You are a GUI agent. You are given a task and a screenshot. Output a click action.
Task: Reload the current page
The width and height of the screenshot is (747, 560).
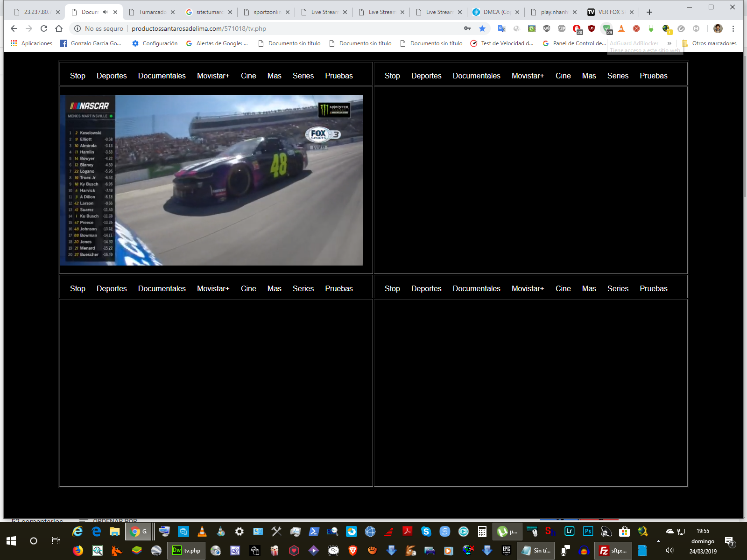(x=44, y=28)
